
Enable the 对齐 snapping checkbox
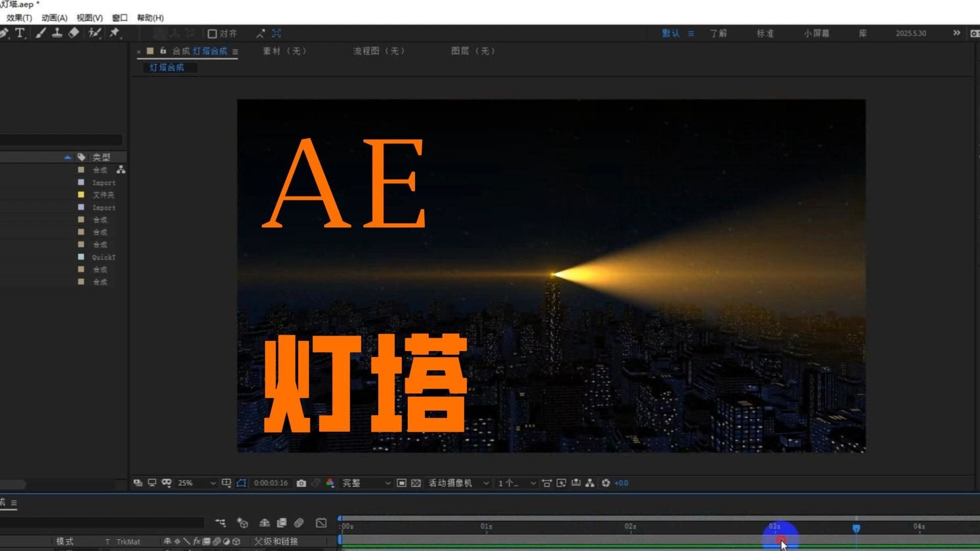coord(212,34)
